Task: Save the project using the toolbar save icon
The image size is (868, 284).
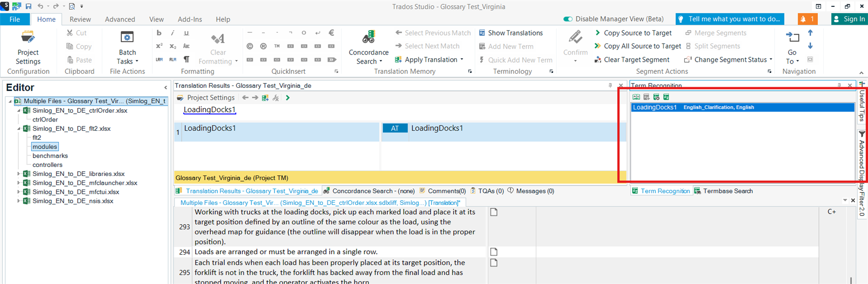Action: coord(28,6)
